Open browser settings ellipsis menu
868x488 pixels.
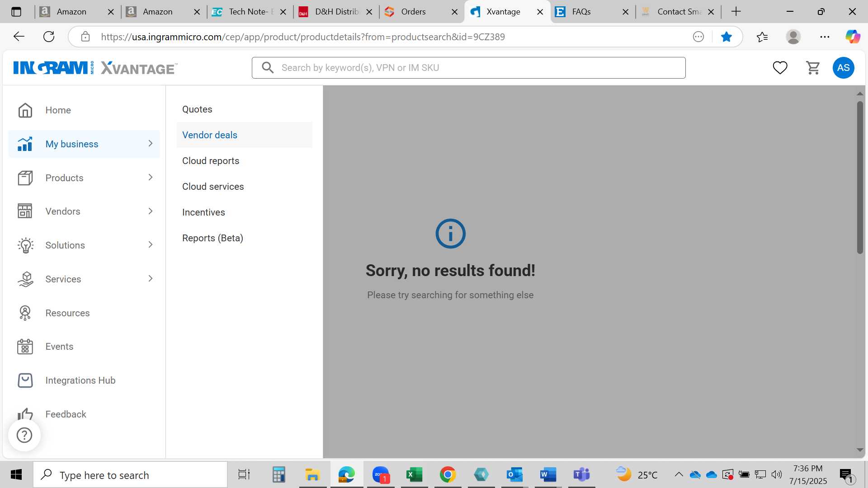pyautogui.click(x=825, y=37)
